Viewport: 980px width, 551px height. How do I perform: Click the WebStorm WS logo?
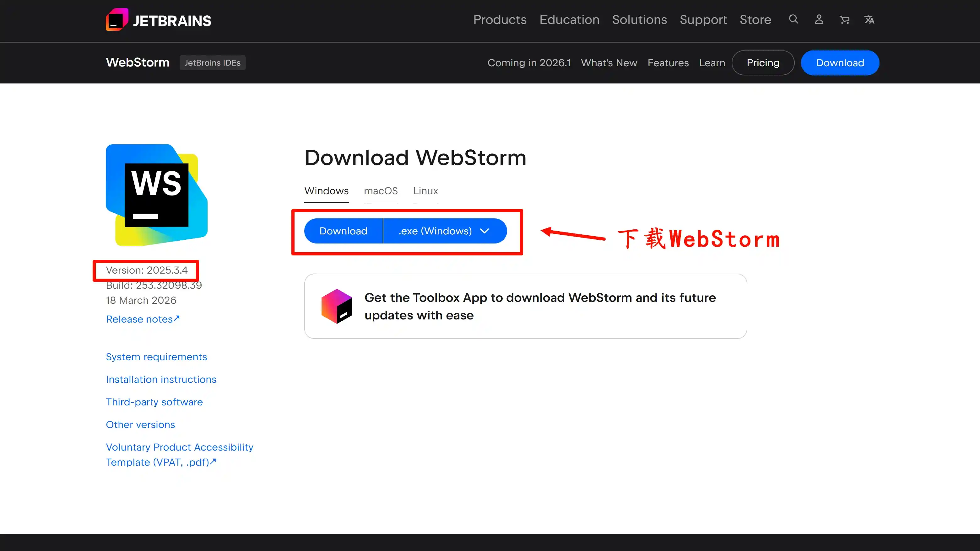click(x=156, y=195)
